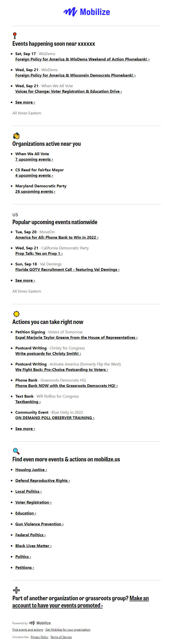The width and height of the screenshot is (173, 644).
Task: Open Foreign Policy & Wisconsin Democrats Phonebank link
Action: (75, 75)
